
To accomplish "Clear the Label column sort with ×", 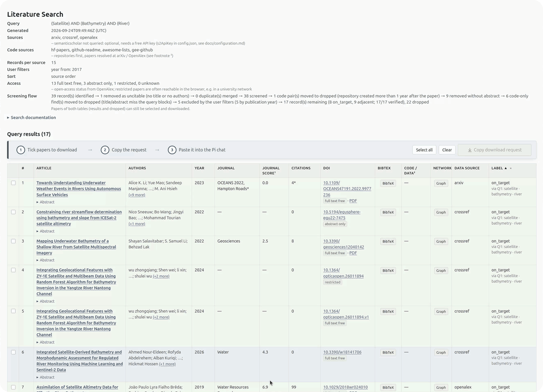I will 510,168.
